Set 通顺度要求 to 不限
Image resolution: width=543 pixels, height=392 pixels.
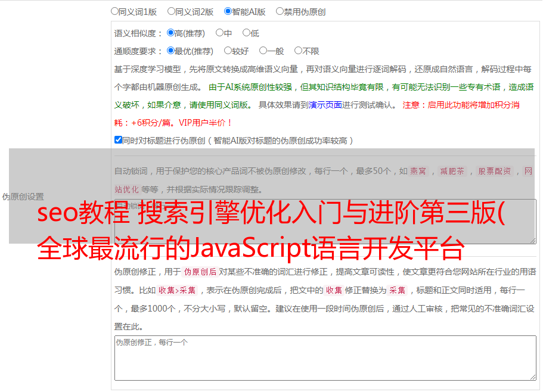(298, 51)
